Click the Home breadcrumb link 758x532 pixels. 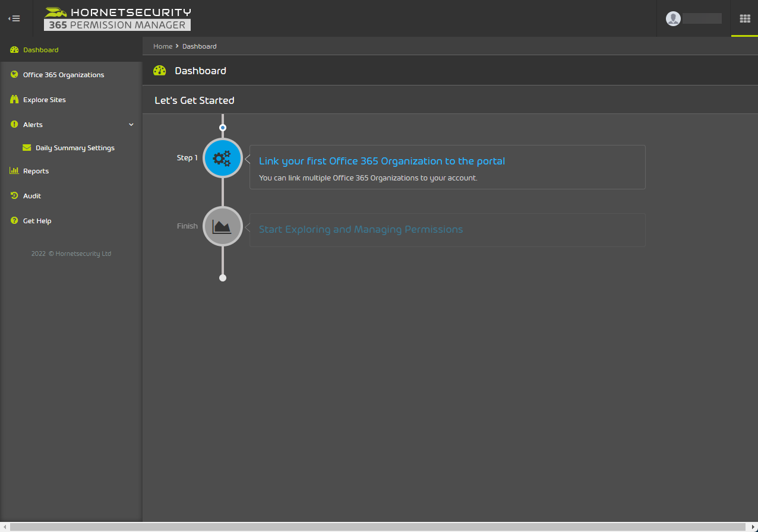[x=163, y=46]
